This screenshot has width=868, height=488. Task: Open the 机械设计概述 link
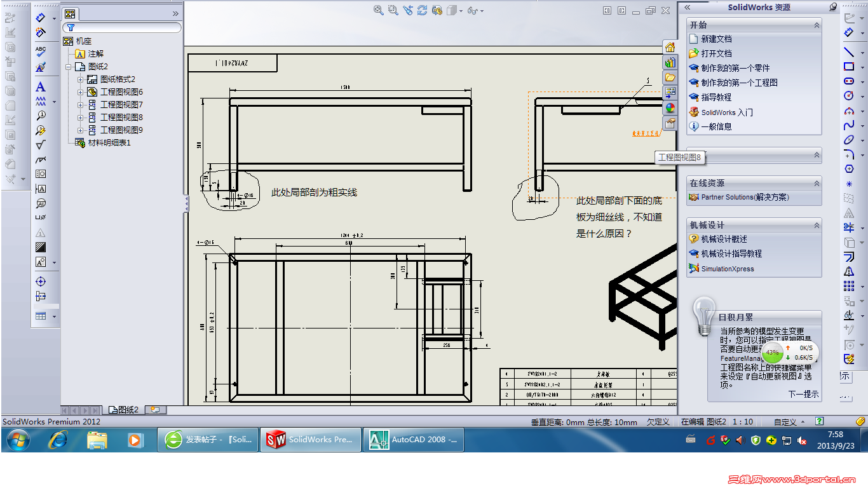(724, 240)
